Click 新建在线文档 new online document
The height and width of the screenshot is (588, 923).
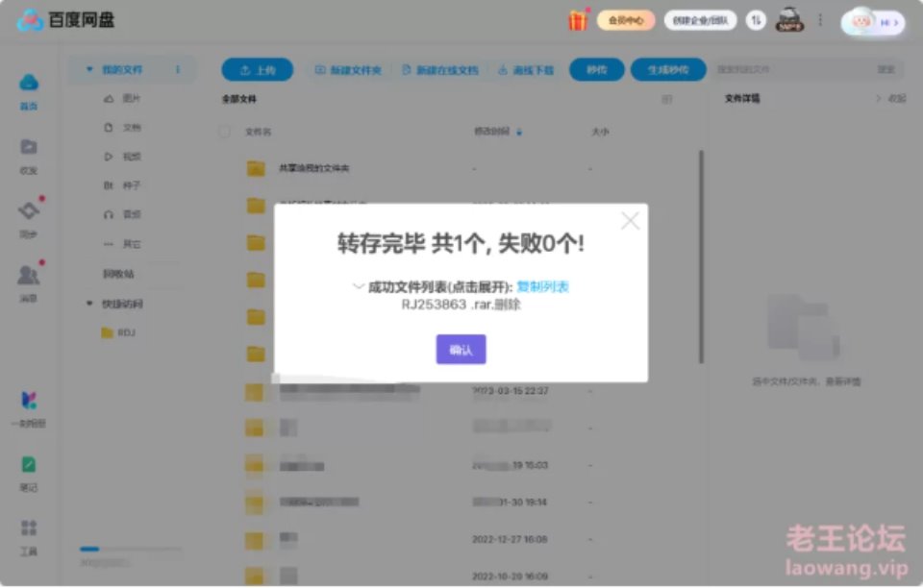point(440,70)
